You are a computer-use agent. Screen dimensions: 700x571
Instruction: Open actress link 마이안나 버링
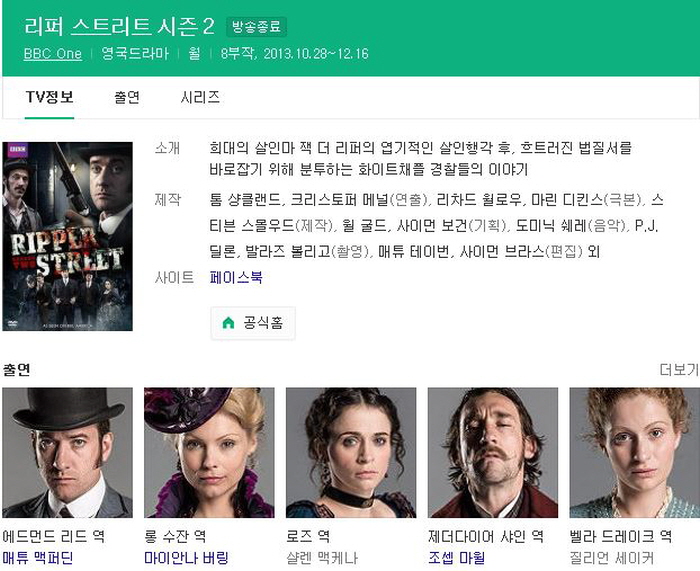click(187, 558)
